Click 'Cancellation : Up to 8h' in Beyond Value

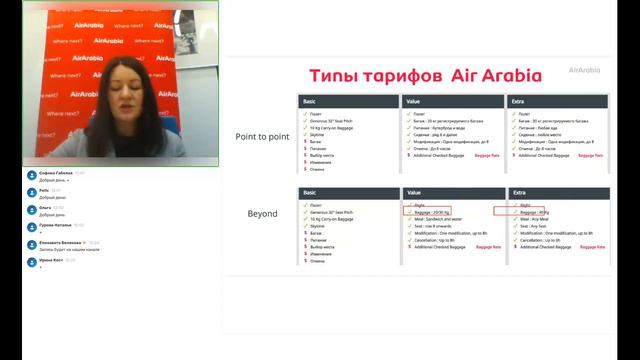(434, 240)
